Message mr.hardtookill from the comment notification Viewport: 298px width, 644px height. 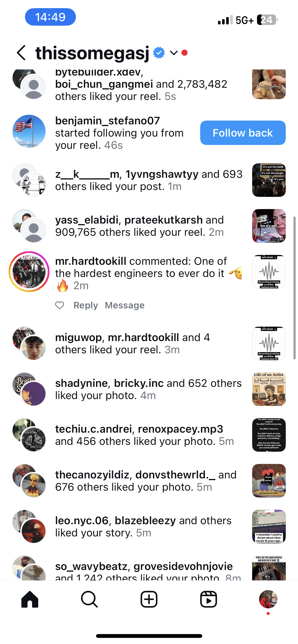coord(125,305)
